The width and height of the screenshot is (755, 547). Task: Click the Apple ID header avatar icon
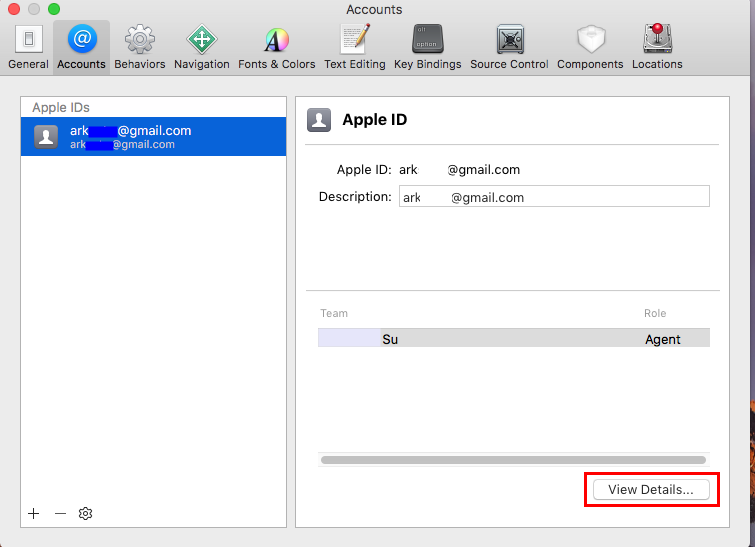(x=319, y=120)
